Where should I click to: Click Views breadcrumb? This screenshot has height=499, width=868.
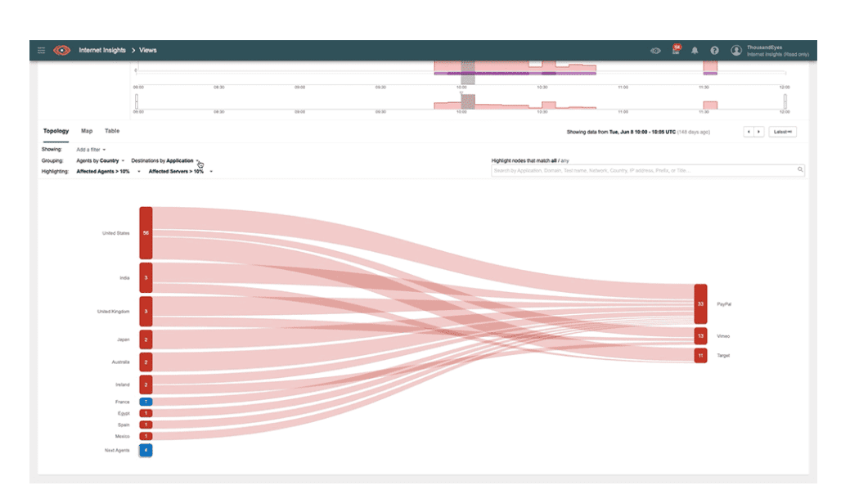click(148, 51)
